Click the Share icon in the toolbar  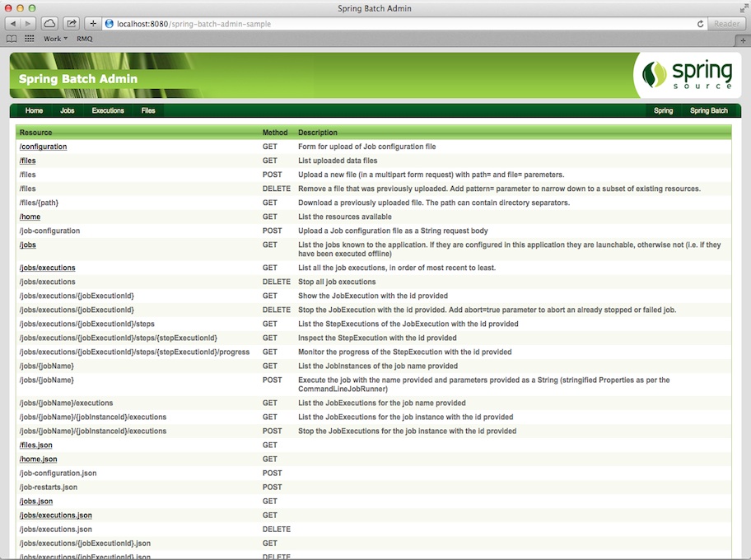click(71, 23)
